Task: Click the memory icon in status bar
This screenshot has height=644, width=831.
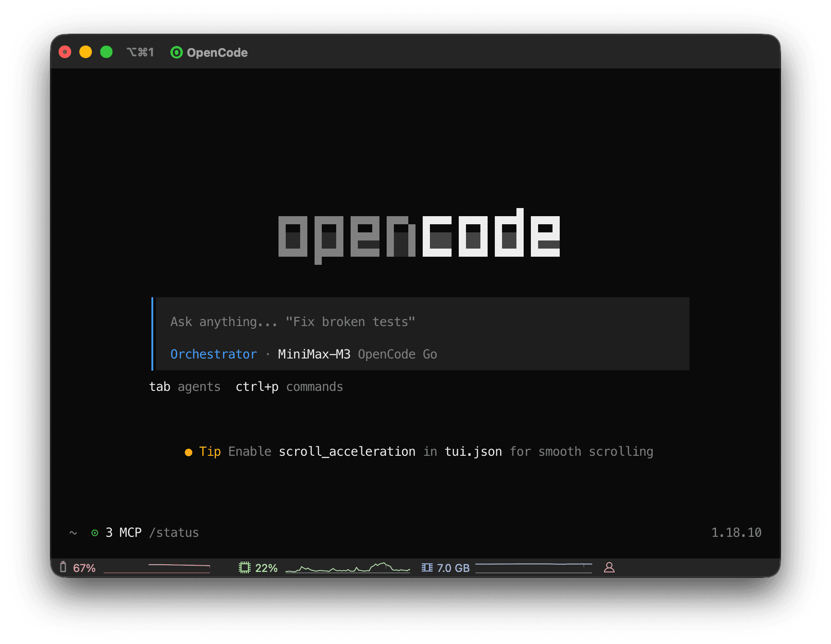Action: (427, 567)
